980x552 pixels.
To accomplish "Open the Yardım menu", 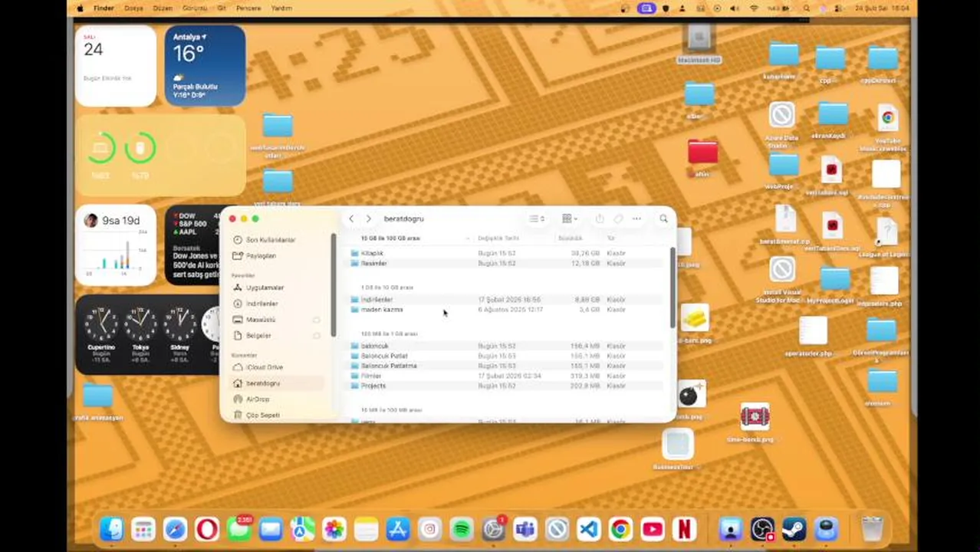I will (281, 8).
